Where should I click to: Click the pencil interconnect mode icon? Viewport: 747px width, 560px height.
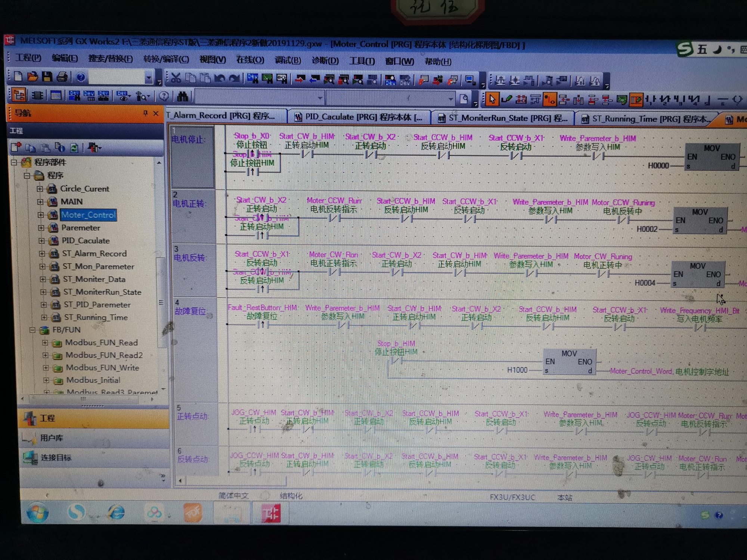tap(506, 99)
